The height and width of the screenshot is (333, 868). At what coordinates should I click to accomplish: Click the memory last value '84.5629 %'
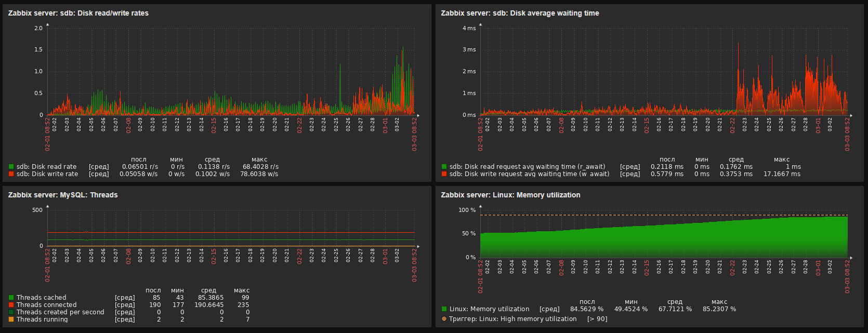587,309
